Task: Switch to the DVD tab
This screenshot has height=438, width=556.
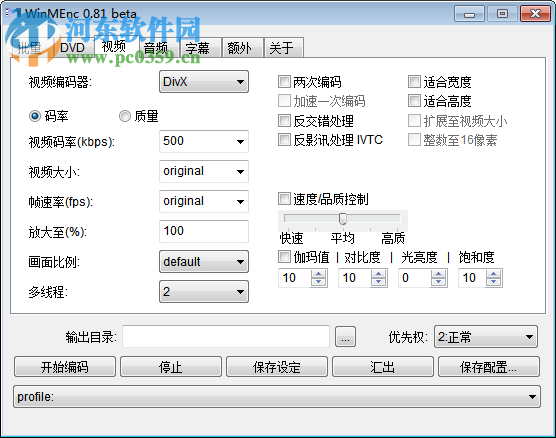Action: (x=73, y=48)
